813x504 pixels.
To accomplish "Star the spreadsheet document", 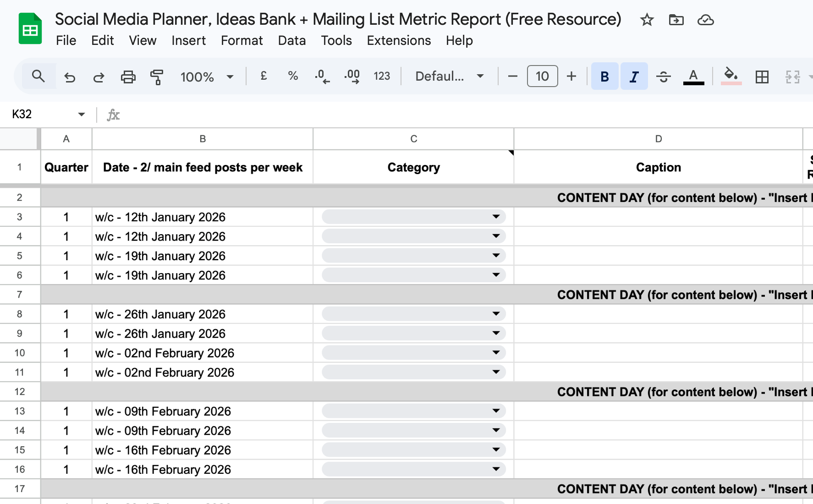I will pos(647,20).
